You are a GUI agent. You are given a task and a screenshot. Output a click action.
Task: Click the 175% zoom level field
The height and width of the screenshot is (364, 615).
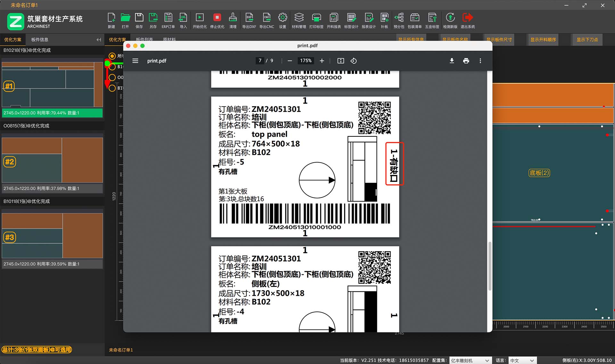(x=306, y=61)
